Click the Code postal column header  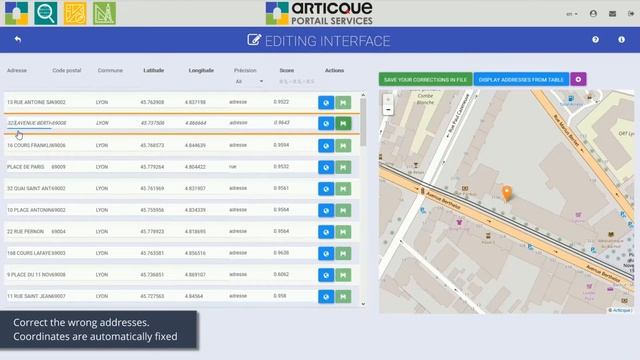(67, 70)
